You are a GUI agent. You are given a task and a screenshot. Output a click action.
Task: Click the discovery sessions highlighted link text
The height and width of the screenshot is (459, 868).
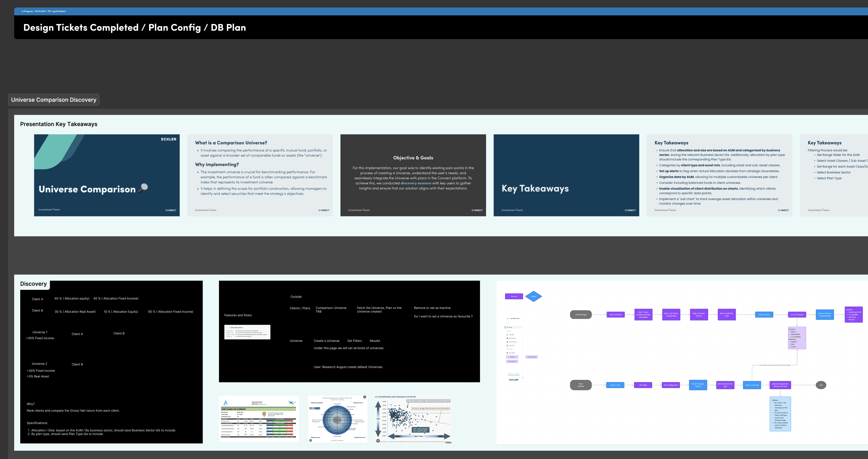(x=416, y=183)
